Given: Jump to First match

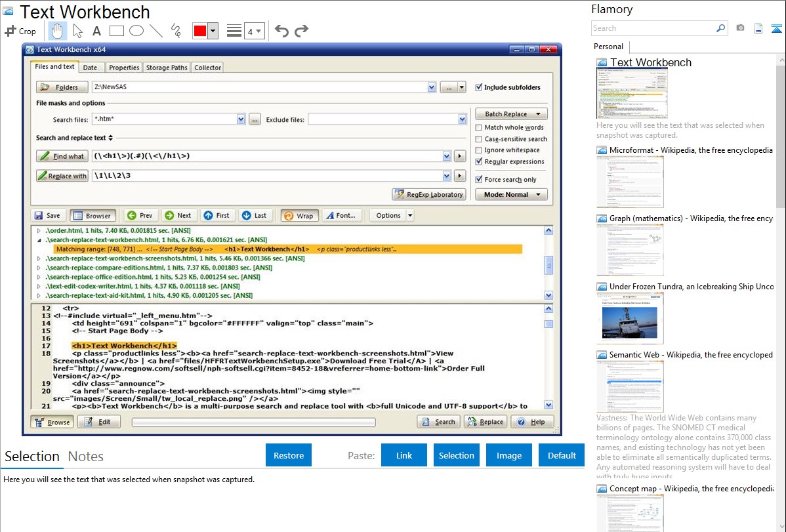Looking at the screenshot, I should [217, 216].
